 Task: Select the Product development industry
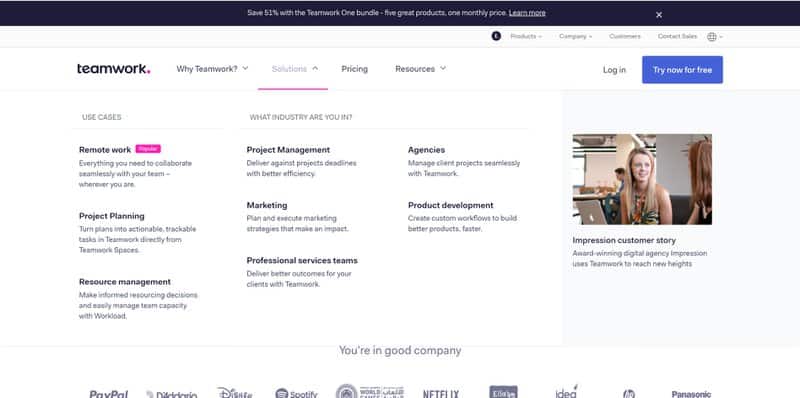451,205
